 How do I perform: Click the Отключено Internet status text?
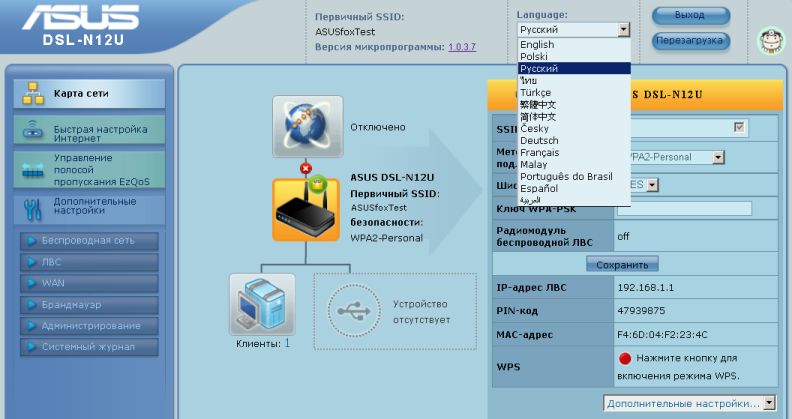point(378,127)
